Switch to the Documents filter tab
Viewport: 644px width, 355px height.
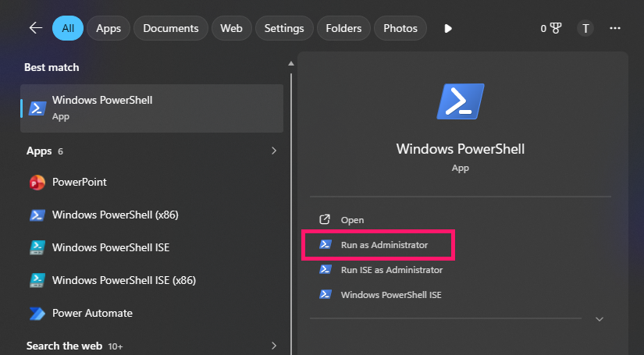click(171, 28)
